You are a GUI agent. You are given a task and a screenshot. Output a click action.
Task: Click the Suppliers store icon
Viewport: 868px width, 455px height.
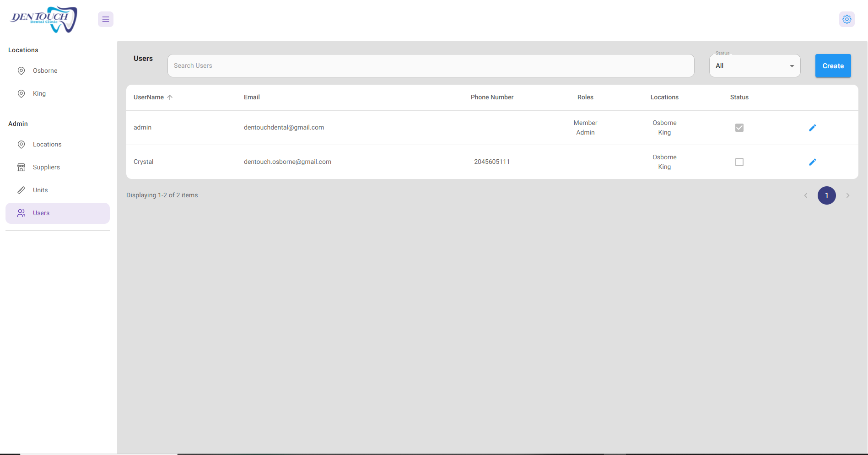[x=21, y=167]
